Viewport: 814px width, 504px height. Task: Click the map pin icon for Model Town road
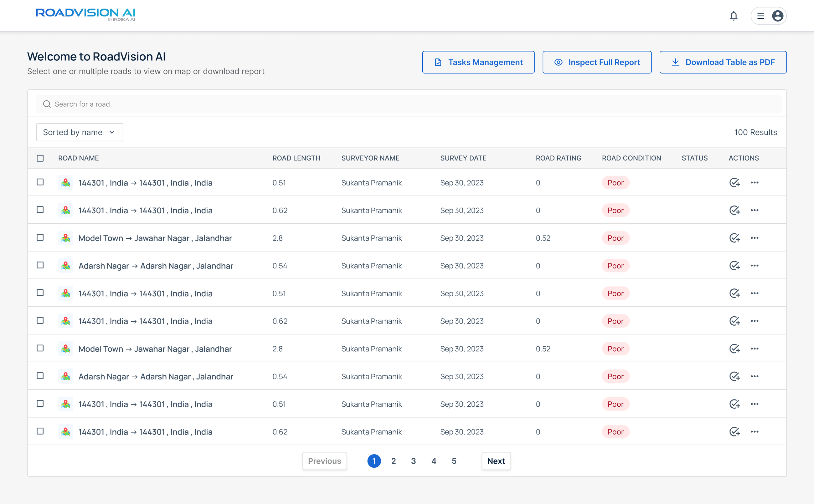(x=66, y=238)
